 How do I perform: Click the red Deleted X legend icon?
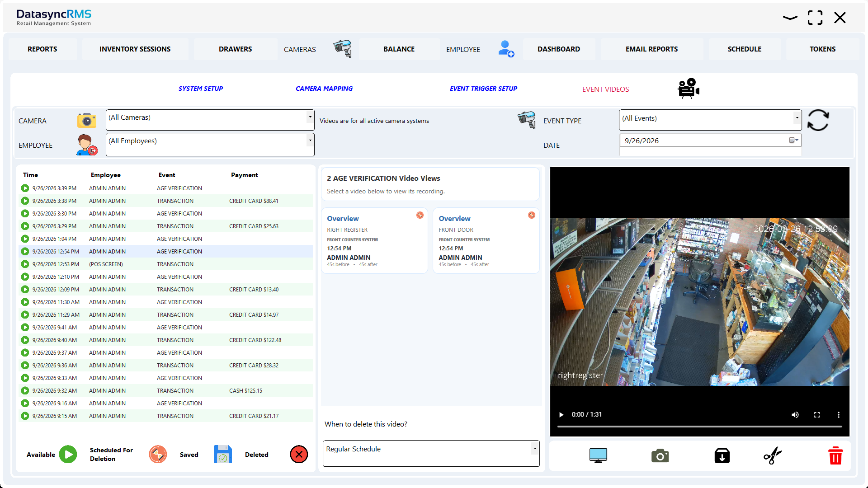(x=299, y=455)
